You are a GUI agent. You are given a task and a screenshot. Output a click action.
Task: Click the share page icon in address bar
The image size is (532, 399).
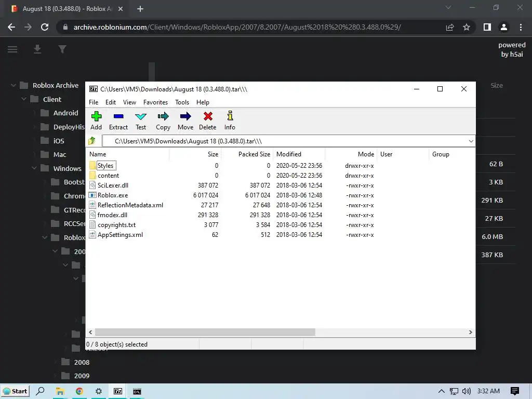tap(450, 27)
